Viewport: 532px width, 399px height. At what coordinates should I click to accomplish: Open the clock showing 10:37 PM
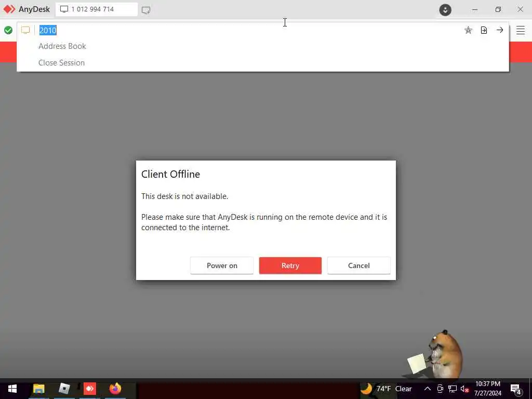pos(488,389)
